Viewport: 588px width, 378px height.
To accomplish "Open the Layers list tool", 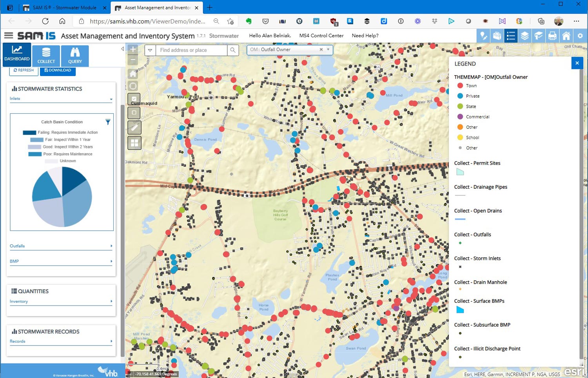I will [x=524, y=36].
